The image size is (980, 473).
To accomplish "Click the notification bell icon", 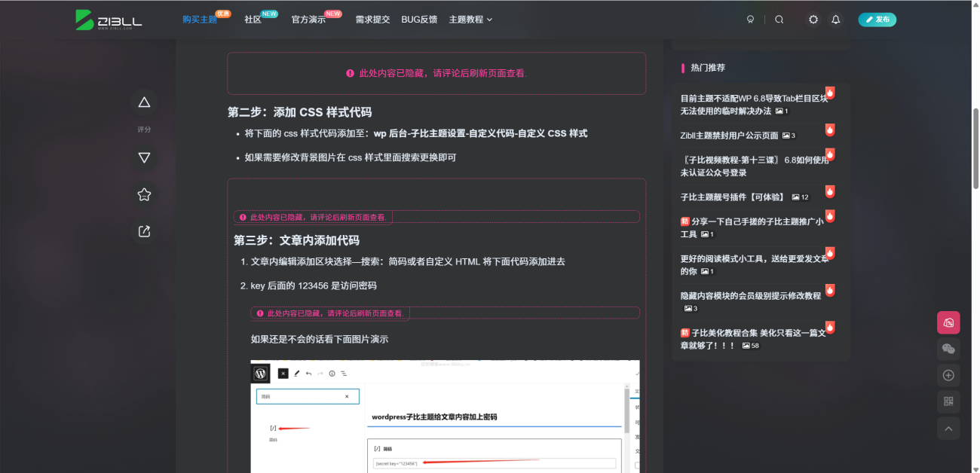I will [x=835, y=19].
